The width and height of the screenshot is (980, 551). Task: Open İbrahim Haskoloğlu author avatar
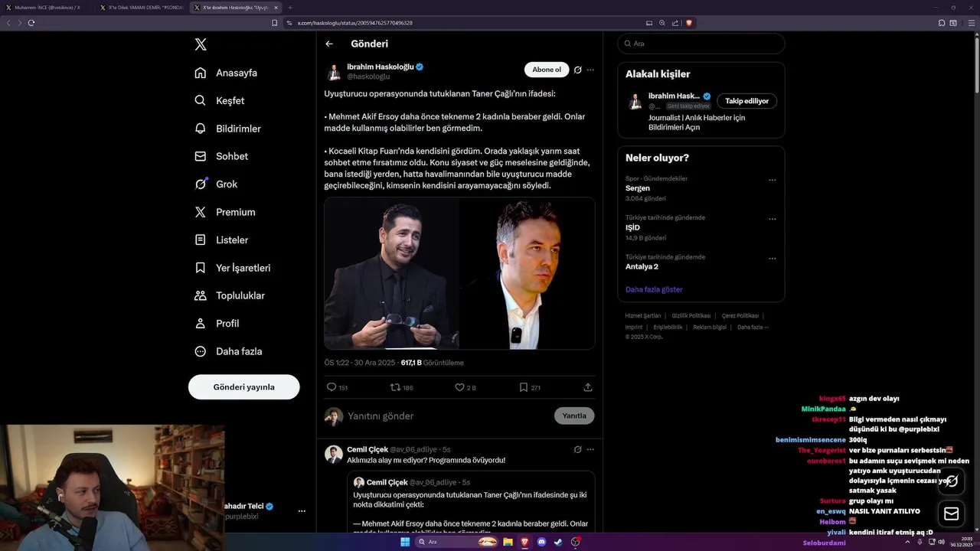click(334, 71)
